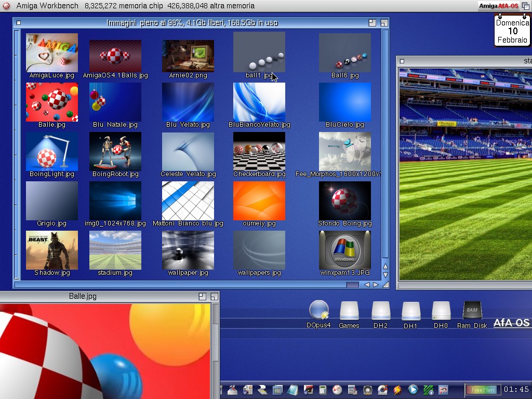
Task: Click the Domenica 10 Febbraio calendar widget
Action: [512, 31]
